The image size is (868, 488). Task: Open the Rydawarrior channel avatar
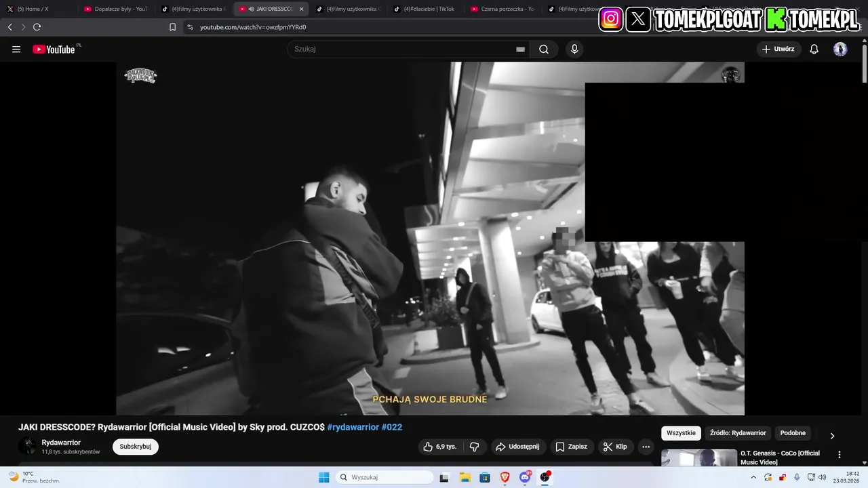point(28,446)
